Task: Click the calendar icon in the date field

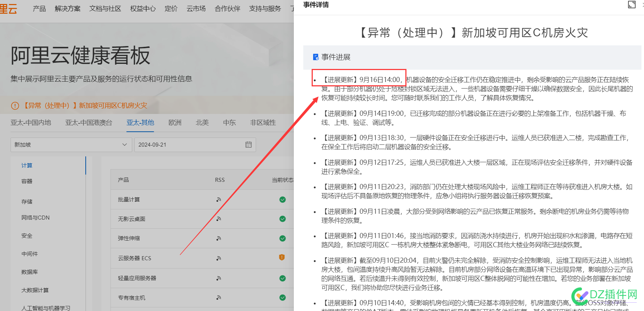Action: (x=248, y=144)
